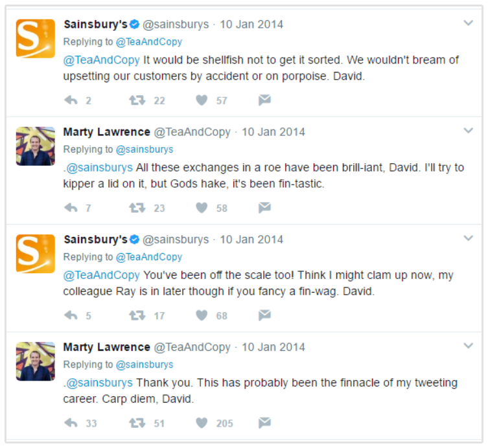Expand options for the first Sainsbury's tweet
This screenshot has width=488, height=448.
coord(468,23)
